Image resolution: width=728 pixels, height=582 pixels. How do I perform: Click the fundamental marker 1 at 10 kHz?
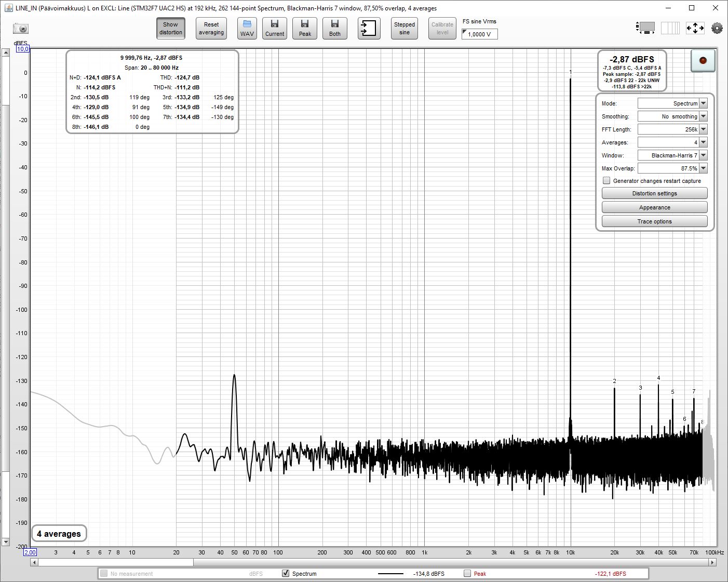click(x=570, y=72)
